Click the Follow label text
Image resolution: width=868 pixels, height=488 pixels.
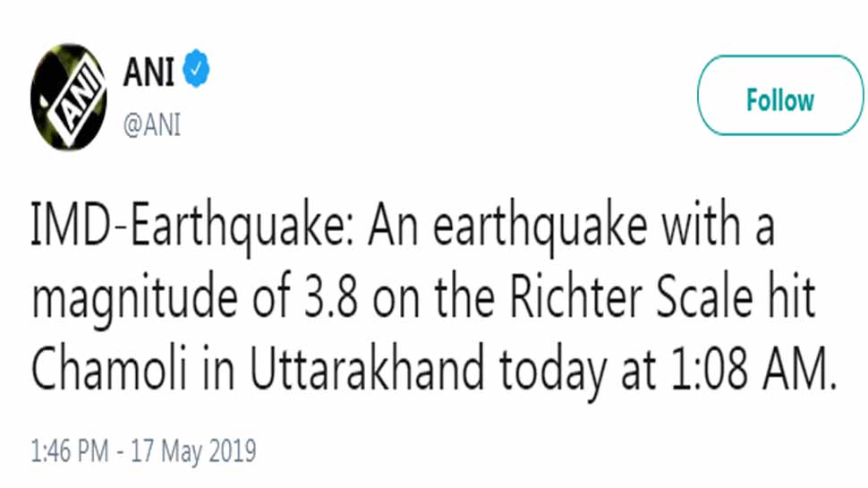(x=780, y=100)
